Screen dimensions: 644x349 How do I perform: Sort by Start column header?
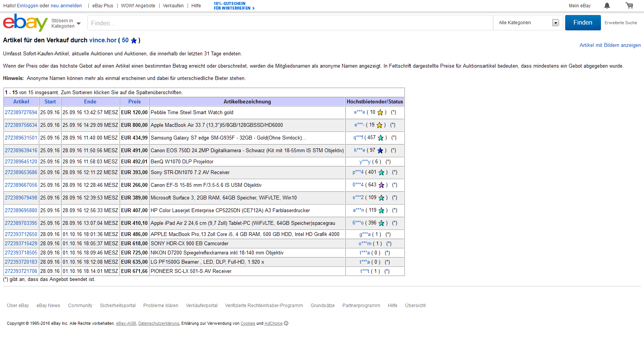[x=50, y=102]
